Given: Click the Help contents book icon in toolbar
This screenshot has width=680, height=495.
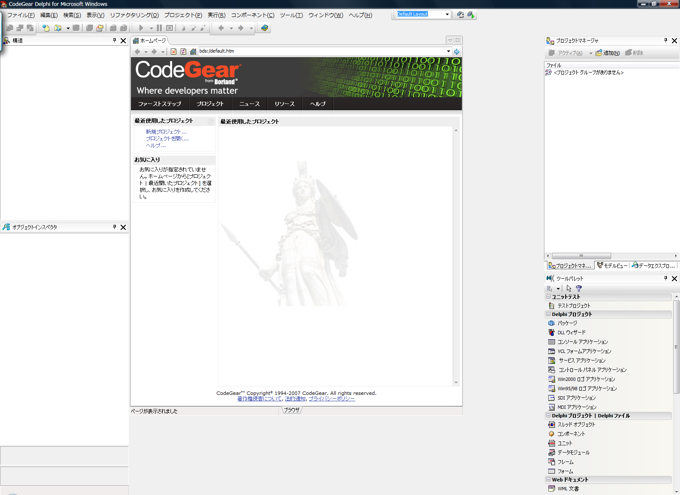Looking at the screenshot, I should 265,28.
